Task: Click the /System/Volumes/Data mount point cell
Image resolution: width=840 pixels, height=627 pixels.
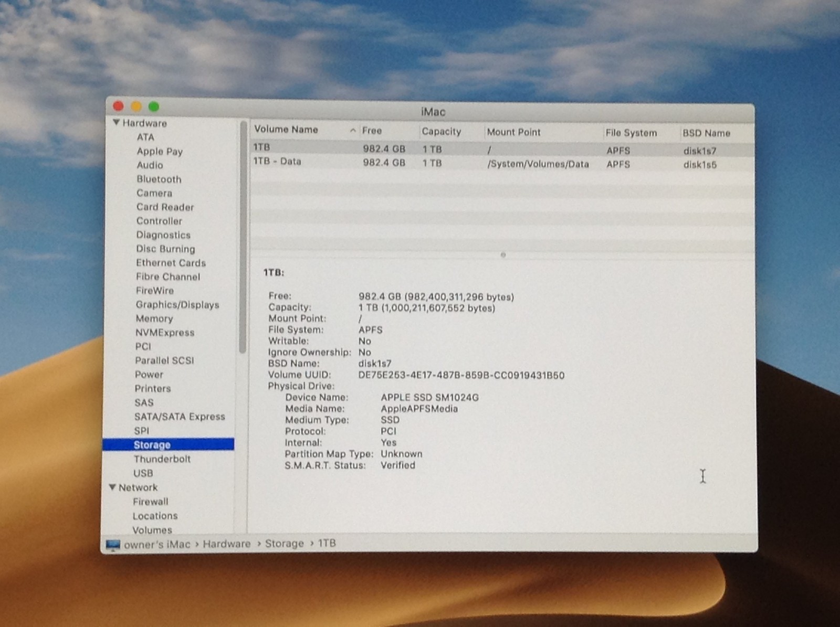Action: [x=538, y=164]
